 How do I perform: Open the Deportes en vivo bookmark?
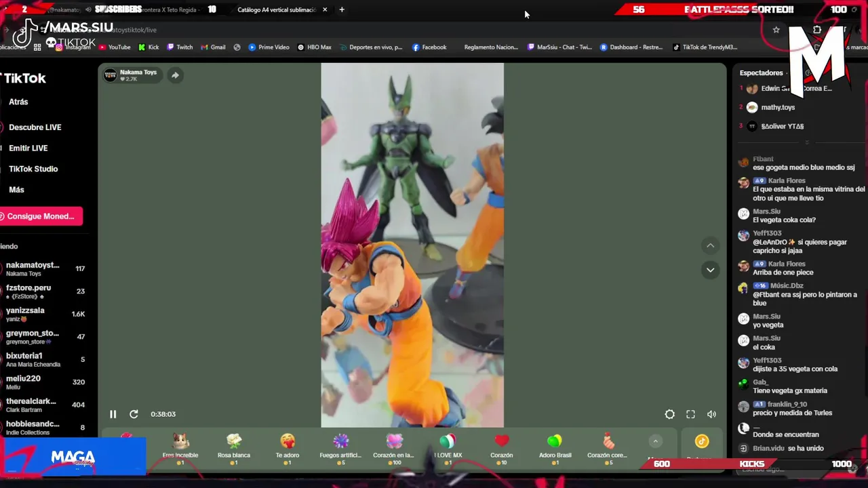pos(370,47)
